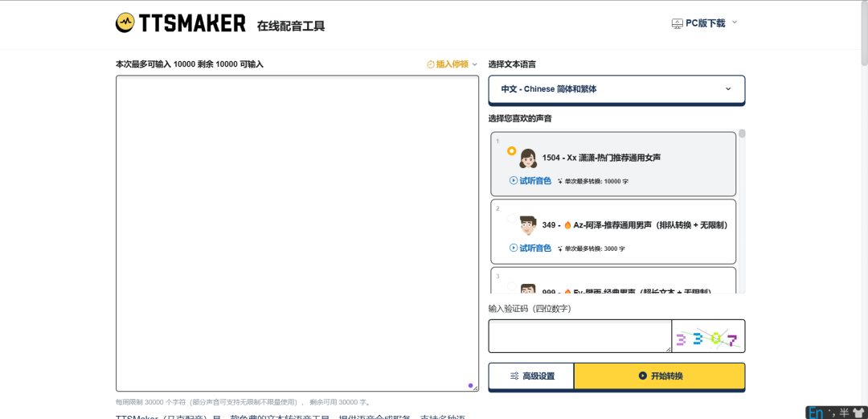Click the 每周限制 30000 个字符 quota text
This screenshot has width=868, height=419.
click(243, 402)
